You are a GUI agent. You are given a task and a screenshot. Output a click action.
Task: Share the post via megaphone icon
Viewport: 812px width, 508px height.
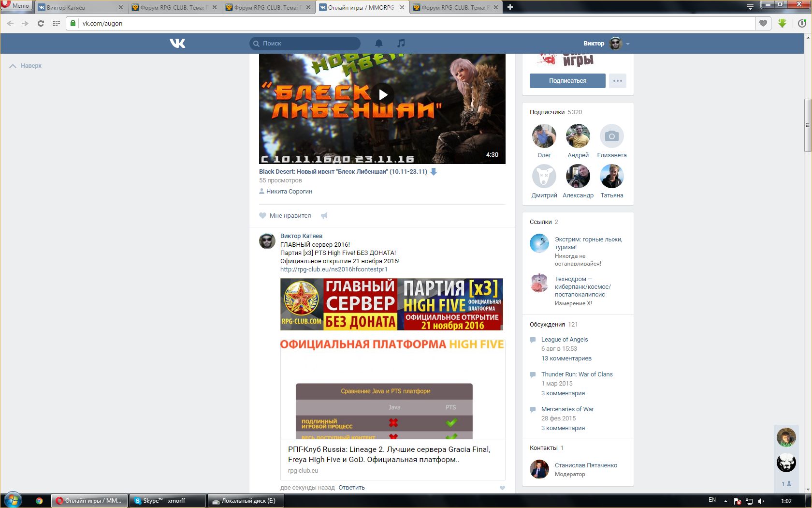pos(324,216)
